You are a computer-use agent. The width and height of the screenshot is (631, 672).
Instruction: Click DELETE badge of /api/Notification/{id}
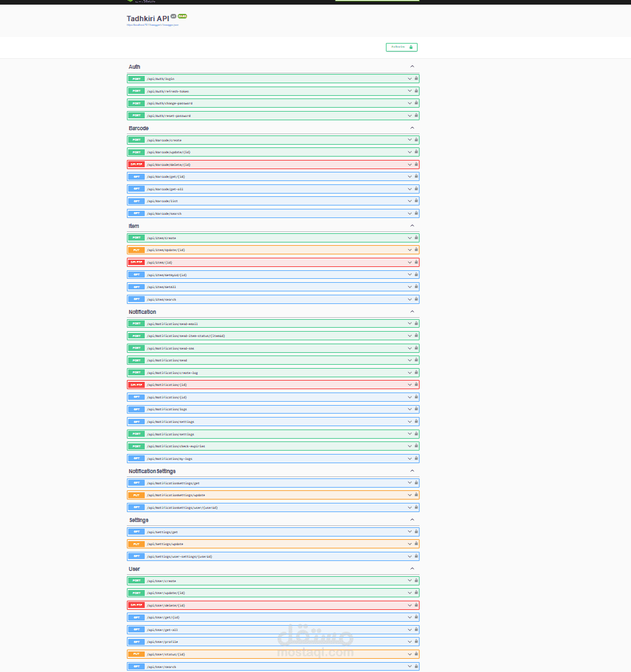pyautogui.click(x=136, y=385)
